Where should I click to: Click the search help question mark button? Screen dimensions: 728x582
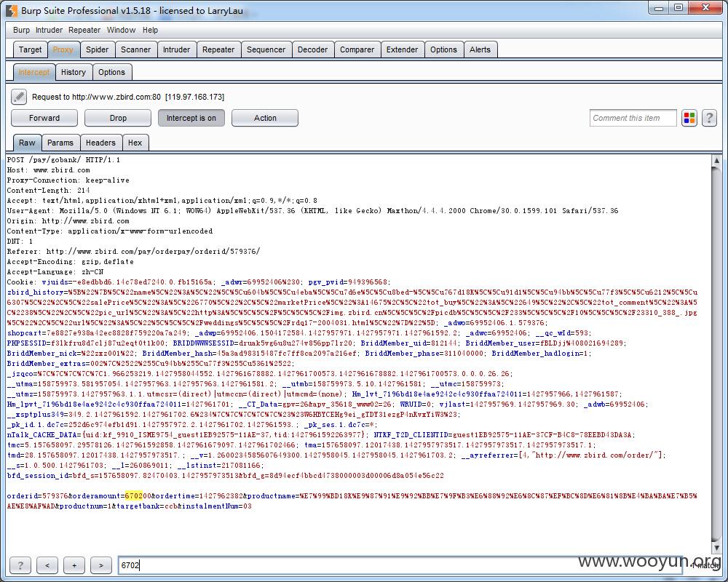pyautogui.click(x=20, y=565)
